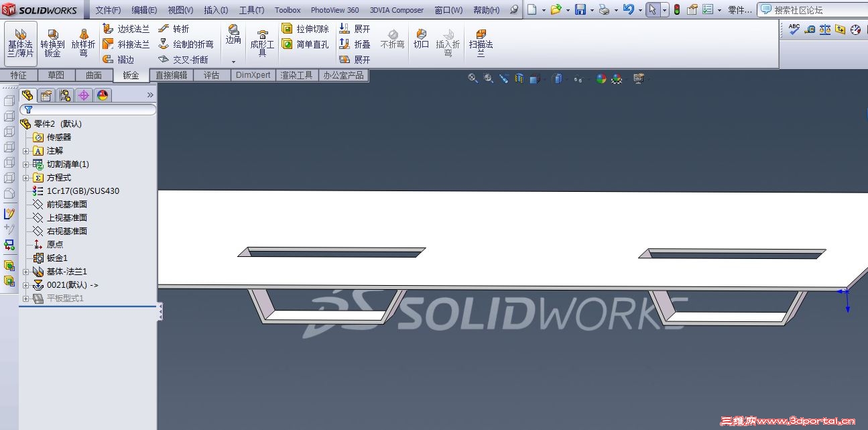Switch to the DimXpert tab
Screen dimensions: 868x430
[x=253, y=75]
